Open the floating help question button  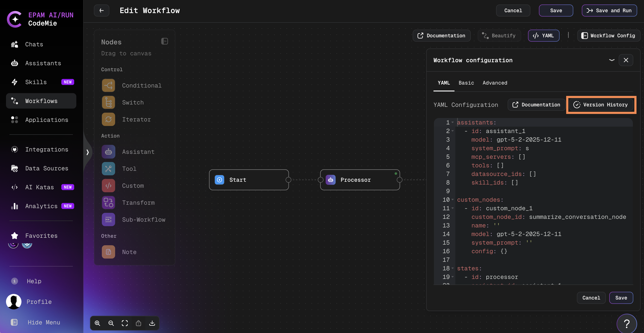(626, 324)
